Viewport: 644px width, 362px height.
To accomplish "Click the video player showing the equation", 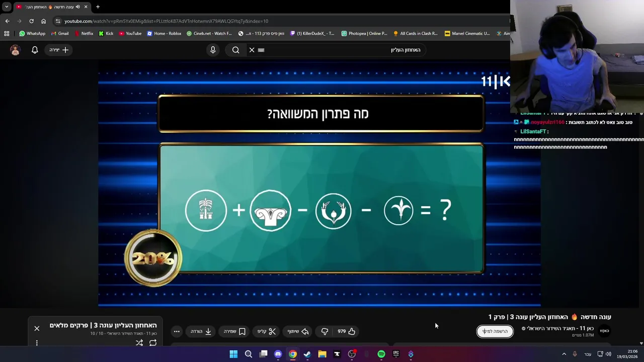I will click(319, 184).
